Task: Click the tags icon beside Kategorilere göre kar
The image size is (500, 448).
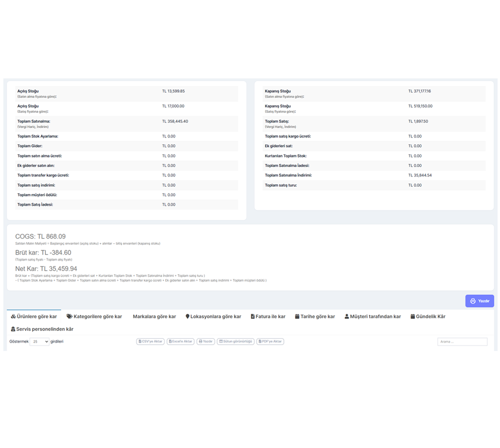Action: point(69,317)
